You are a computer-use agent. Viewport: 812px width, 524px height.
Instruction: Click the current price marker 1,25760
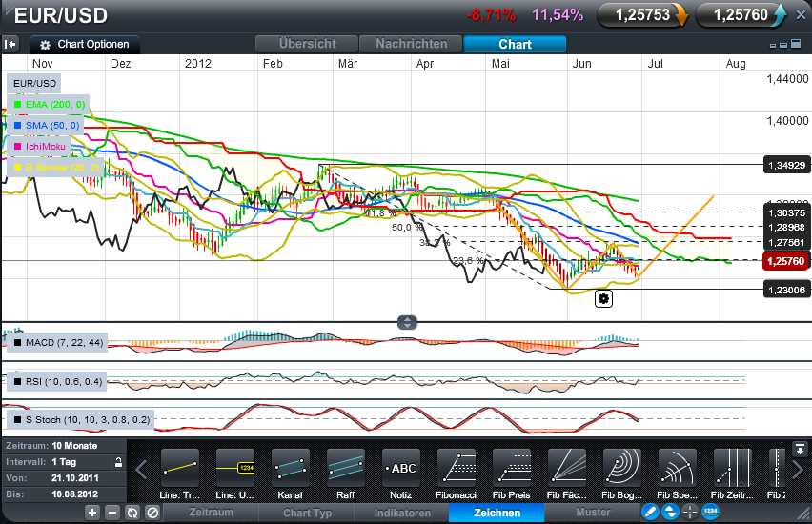click(x=785, y=261)
